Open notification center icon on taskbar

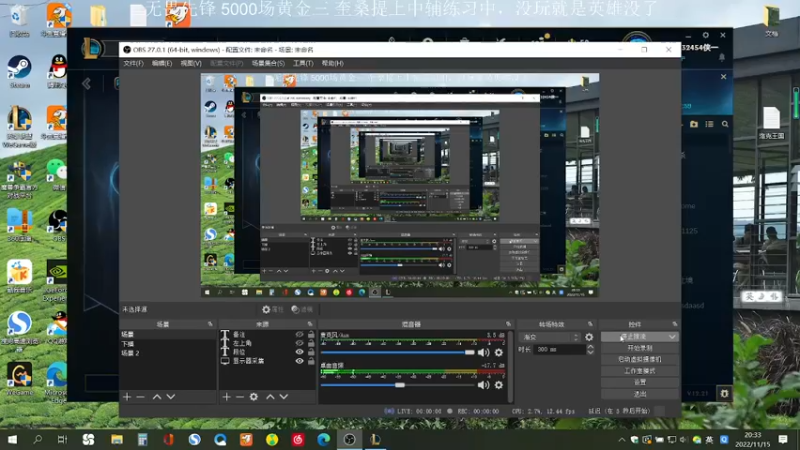783,440
